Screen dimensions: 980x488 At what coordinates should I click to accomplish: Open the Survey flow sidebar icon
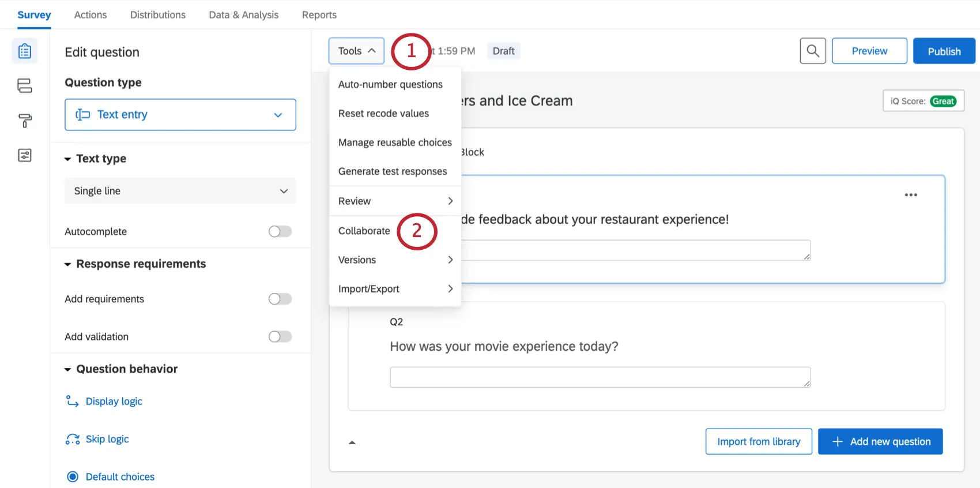(25, 86)
